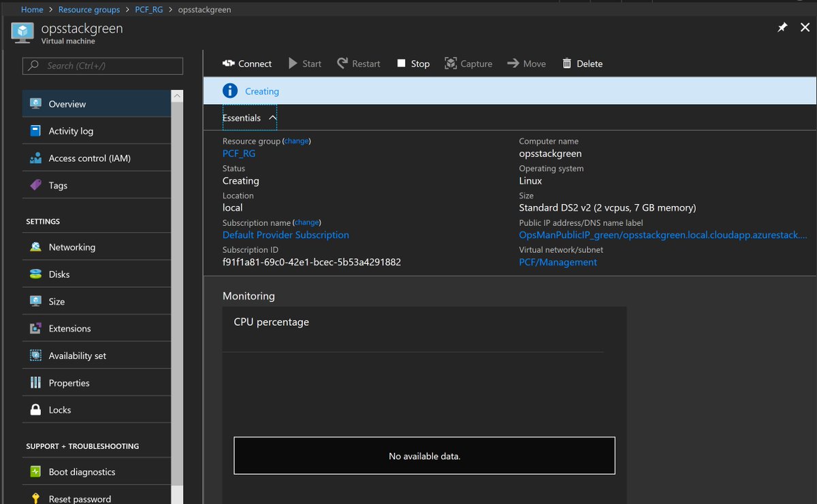The image size is (817, 504).
Task: Click in the Search (Ctrl+/) field
Action: (x=103, y=66)
